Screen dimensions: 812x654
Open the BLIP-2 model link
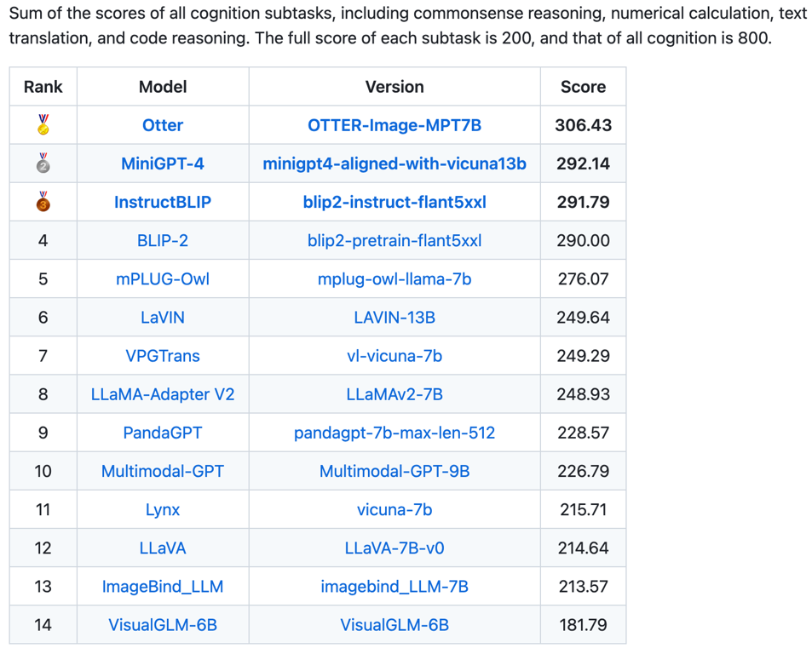163,241
